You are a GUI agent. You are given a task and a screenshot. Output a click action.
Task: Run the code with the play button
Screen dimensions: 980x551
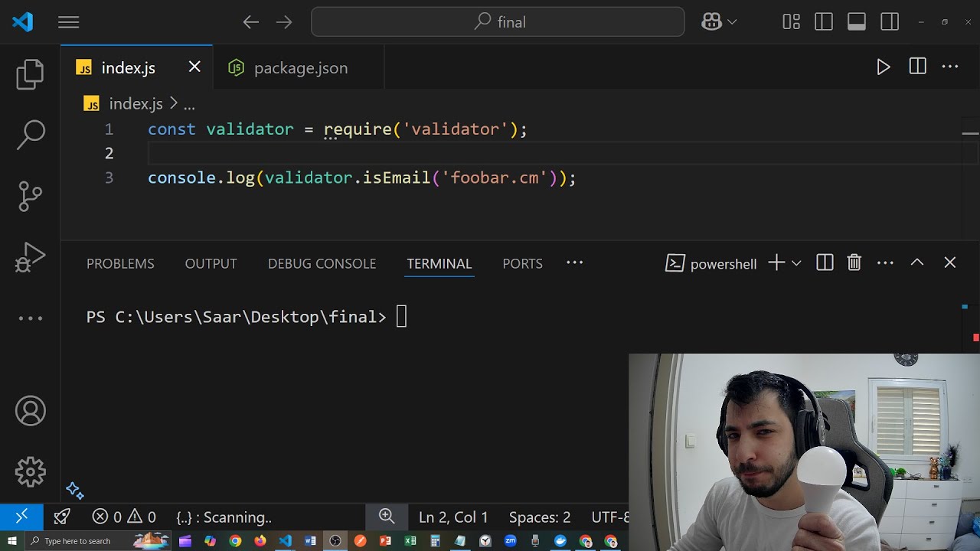tap(884, 67)
